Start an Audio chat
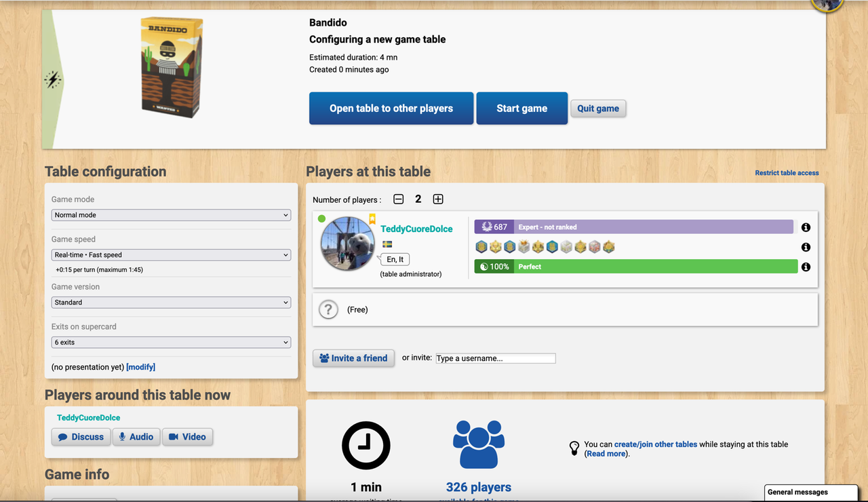This screenshot has width=868, height=502. point(137,437)
